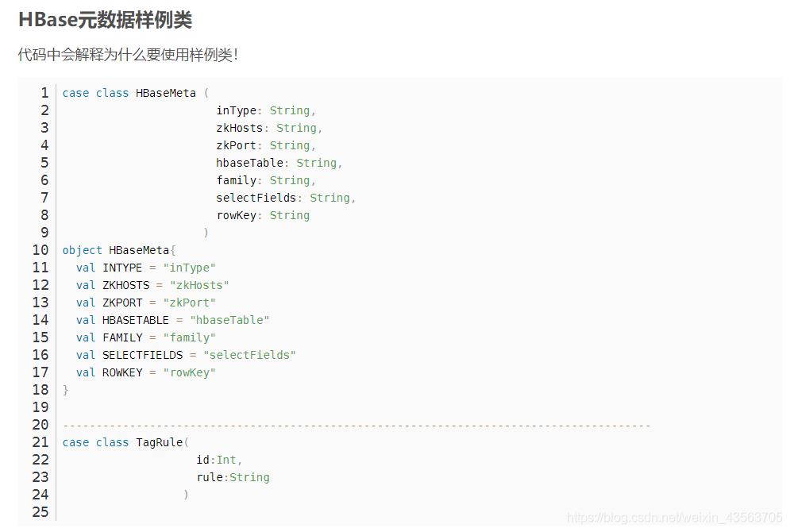The image size is (790, 532).
Task: Click the HBaseMeta case class name
Action: (x=166, y=93)
